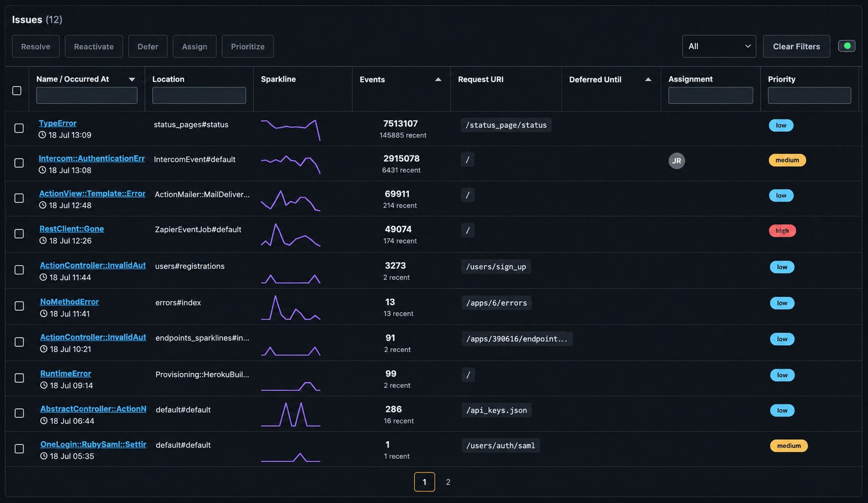
Task: Click the /apps/6/errors request URI
Action: pos(496,303)
